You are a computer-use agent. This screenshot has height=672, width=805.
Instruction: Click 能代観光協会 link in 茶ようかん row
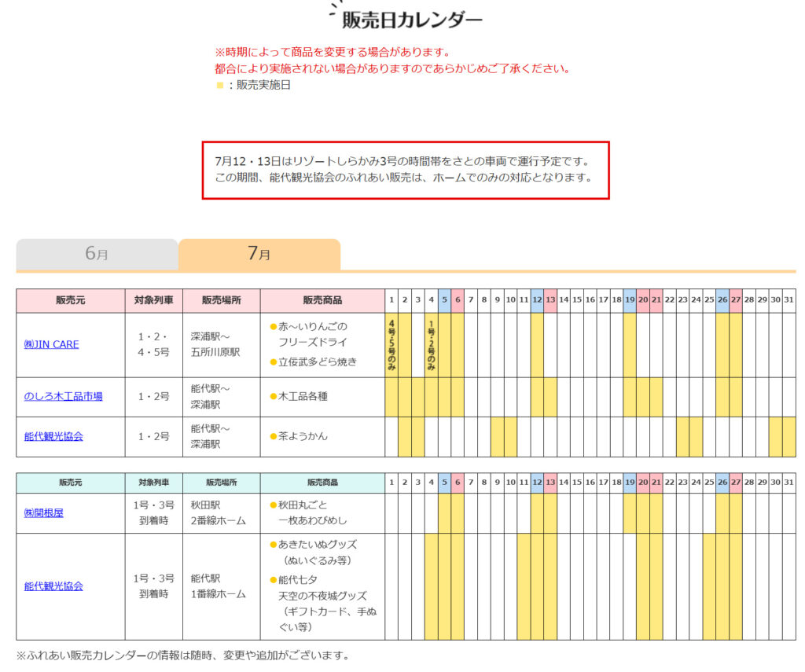[x=53, y=436]
